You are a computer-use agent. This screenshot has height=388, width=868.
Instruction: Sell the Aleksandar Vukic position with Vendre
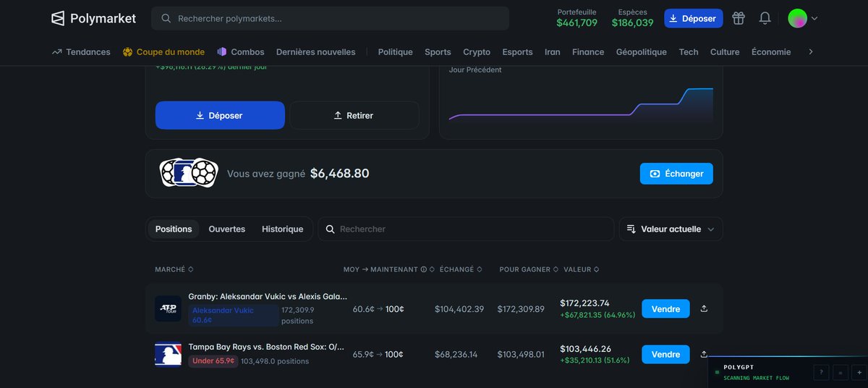[665, 309]
